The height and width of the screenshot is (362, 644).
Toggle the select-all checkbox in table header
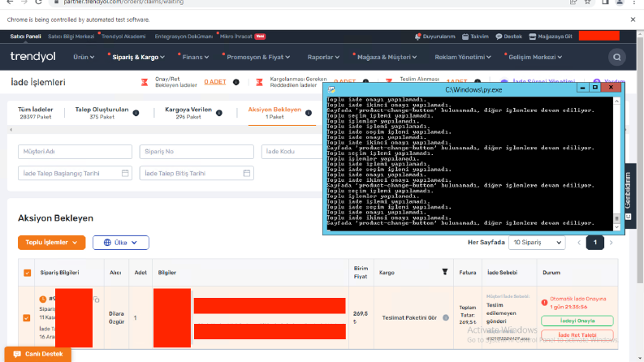coord(27,273)
